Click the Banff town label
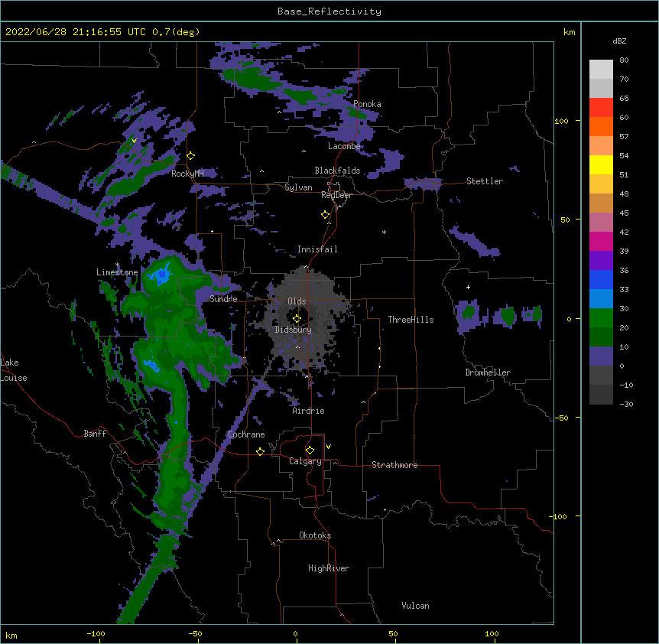 pos(95,434)
